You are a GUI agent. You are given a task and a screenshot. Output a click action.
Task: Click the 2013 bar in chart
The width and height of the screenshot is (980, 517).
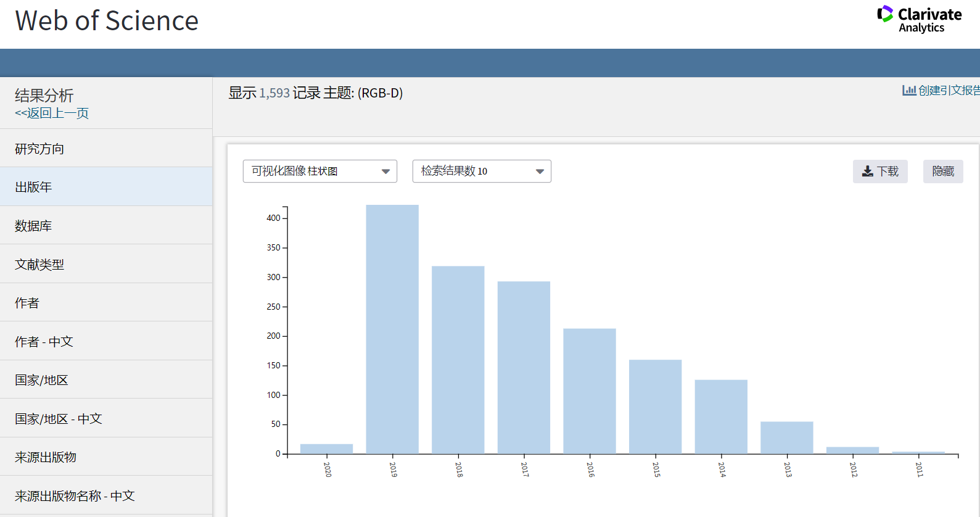pyautogui.click(x=787, y=437)
